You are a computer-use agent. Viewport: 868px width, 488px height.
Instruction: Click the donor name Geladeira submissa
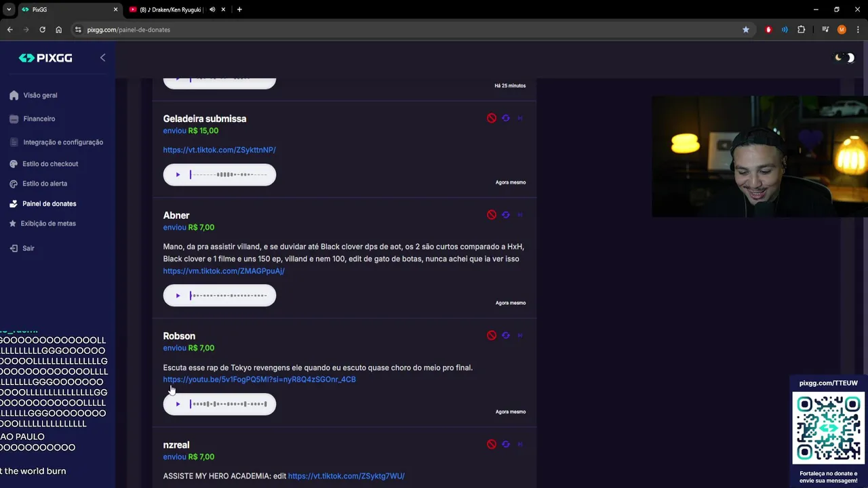(205, 119)
